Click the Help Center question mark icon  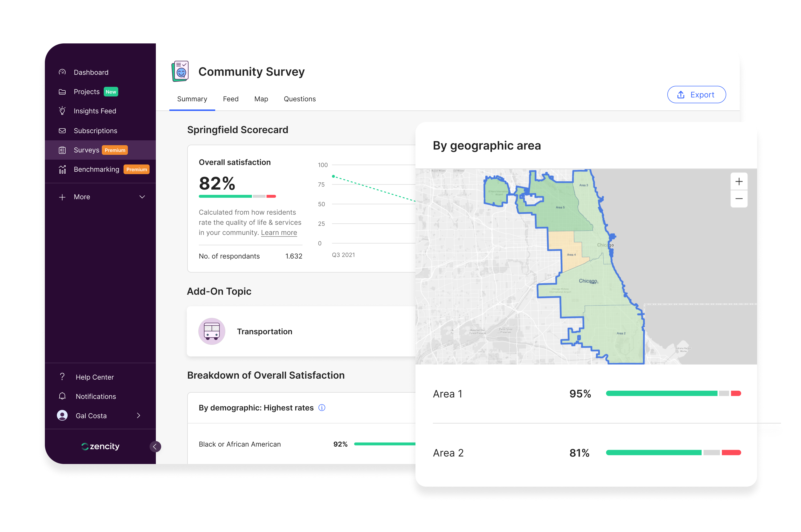[x=62, y=377]
